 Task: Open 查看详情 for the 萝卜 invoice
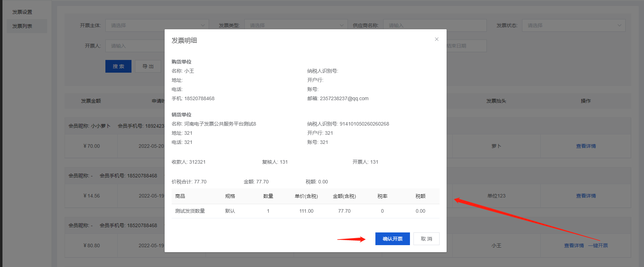click(586, 146)
